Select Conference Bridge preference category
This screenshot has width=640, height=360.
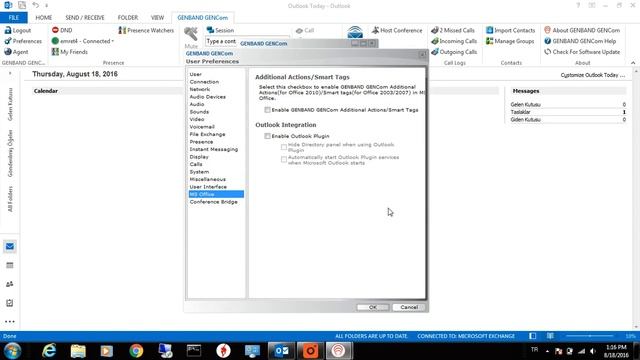[x=213, y=202]
